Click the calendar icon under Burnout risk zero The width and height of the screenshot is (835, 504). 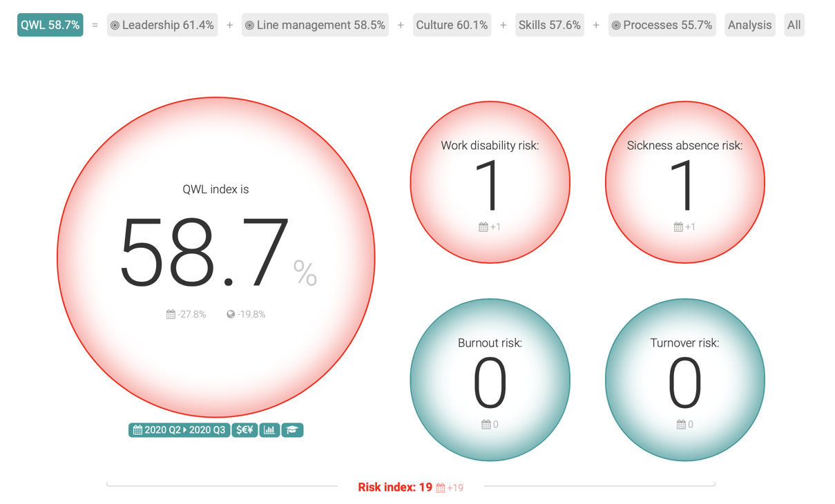pos(485,425)
